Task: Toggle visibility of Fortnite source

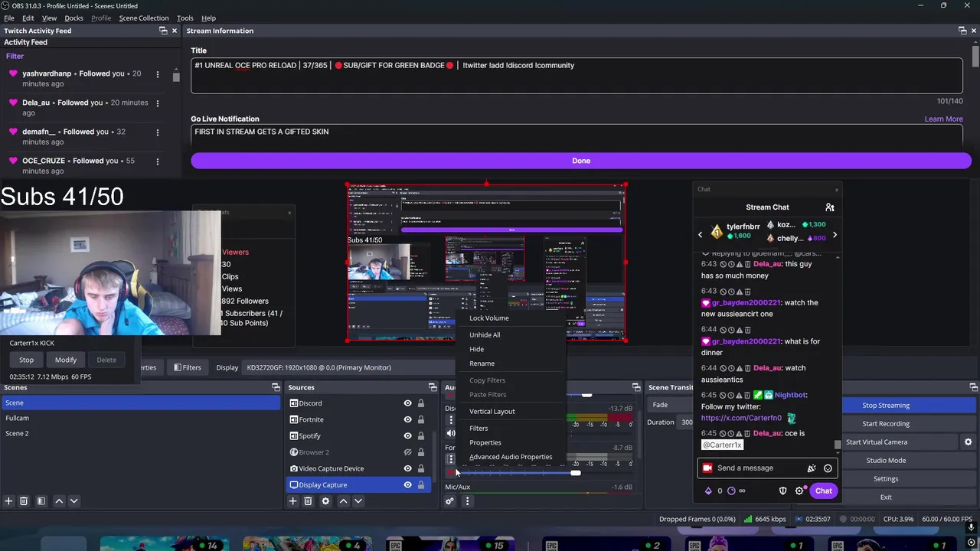Action: pos(407,419)
